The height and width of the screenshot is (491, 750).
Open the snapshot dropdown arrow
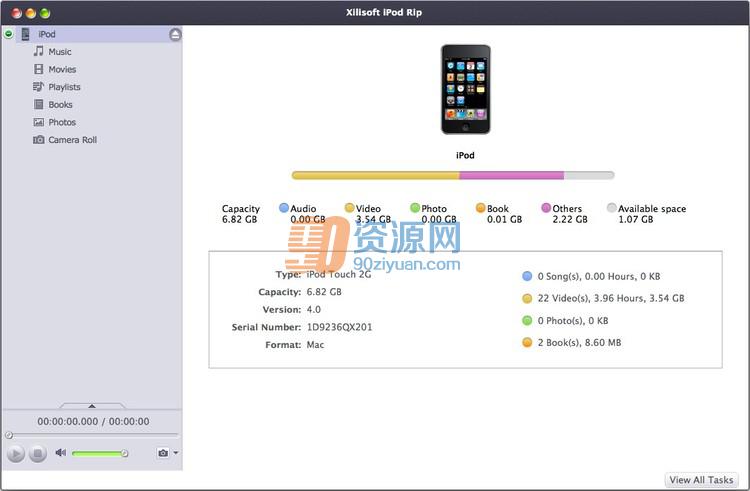pos(176,453)
